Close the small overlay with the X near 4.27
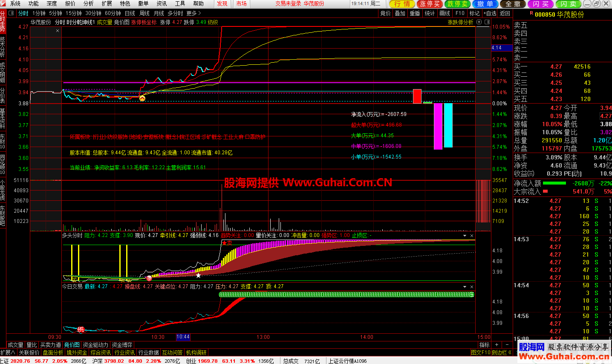 point(58,31)
